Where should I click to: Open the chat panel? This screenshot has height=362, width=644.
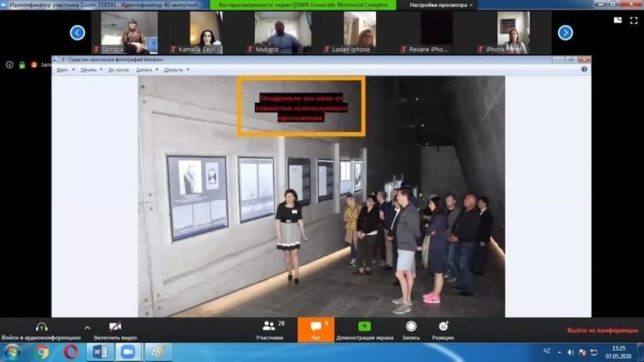point(315,327)
